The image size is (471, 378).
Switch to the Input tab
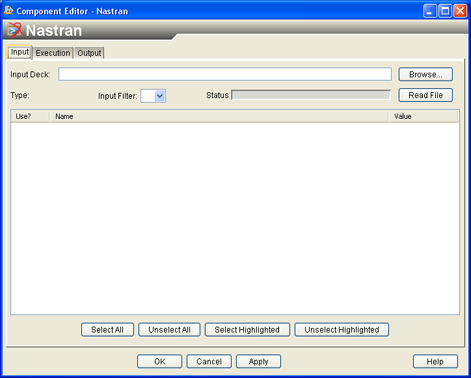tap(20, 52)
